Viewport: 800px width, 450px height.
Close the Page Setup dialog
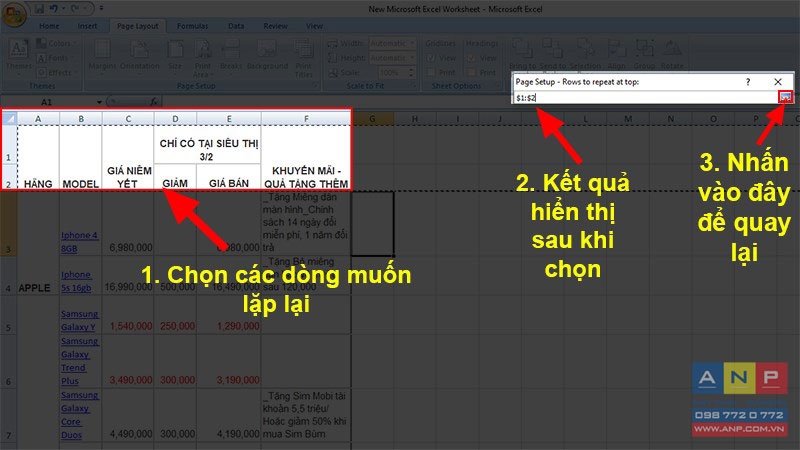click(x=778, y=82)
